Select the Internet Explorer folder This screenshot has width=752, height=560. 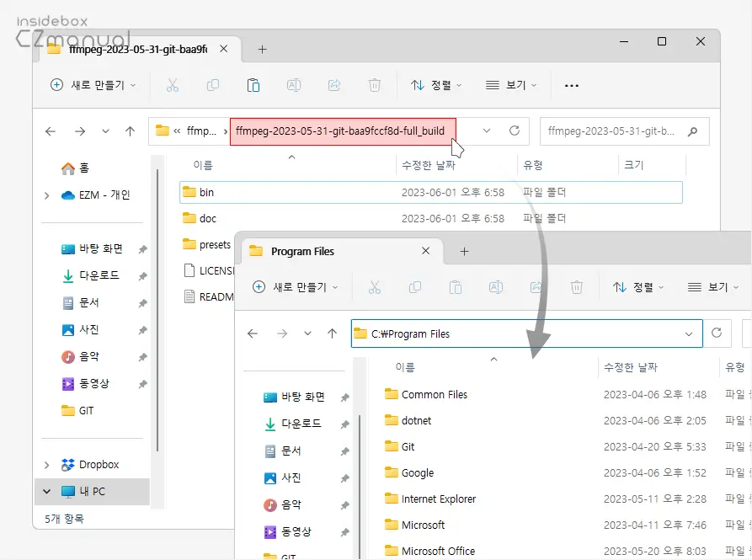click(430, 499)
